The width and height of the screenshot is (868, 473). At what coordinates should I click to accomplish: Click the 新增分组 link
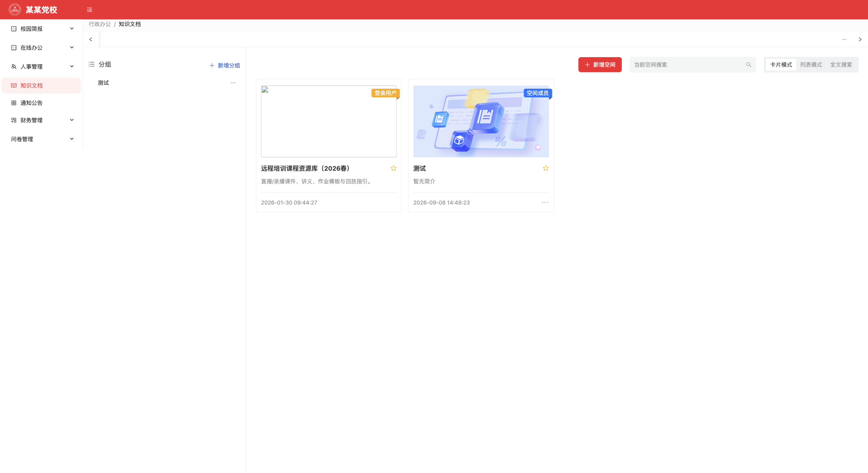(x=224, y=65)
